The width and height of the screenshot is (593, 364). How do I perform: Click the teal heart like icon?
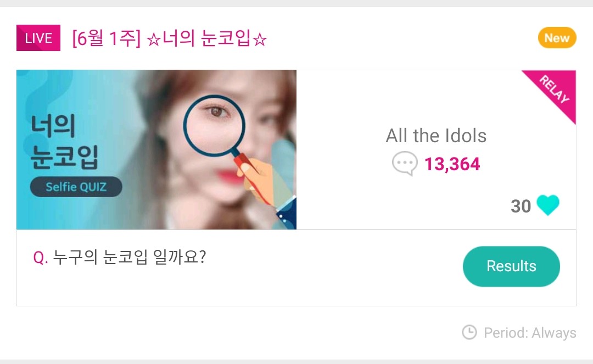(547, 206)
